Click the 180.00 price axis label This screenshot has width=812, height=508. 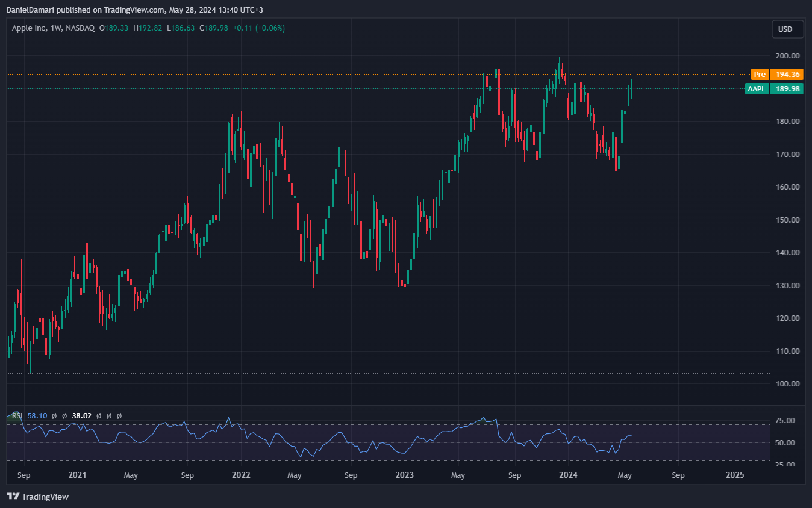tap(788, 122)
